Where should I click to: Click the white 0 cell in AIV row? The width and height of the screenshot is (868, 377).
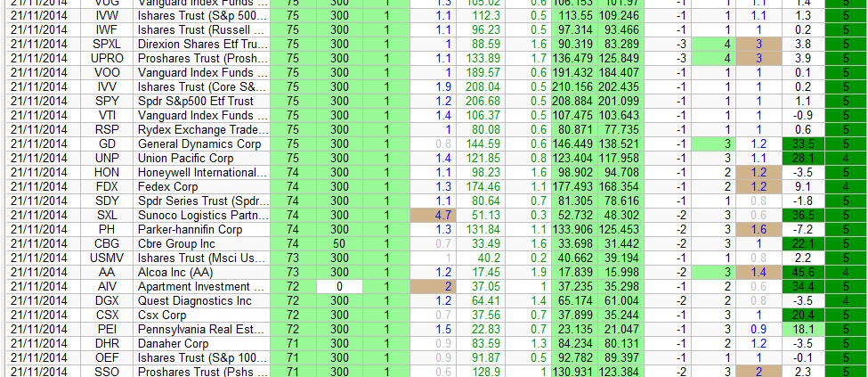[338, 286]
